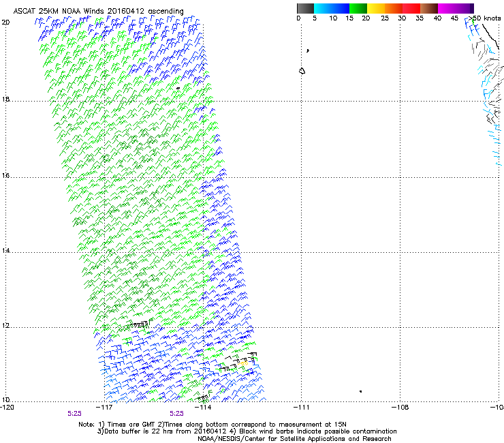This screenshot has width=504, height=443.
Task: Choose the magenta-purple 40–50 knots color segment
Action: [456, 8]
